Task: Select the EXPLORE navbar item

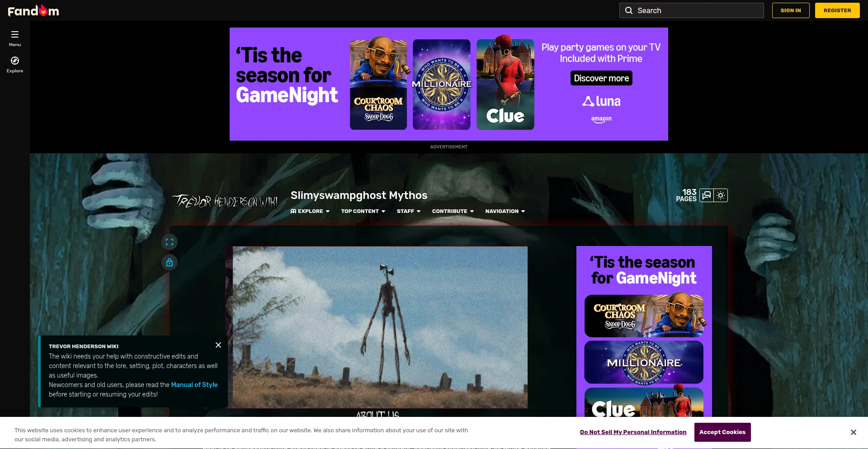Action: [311, 211]
